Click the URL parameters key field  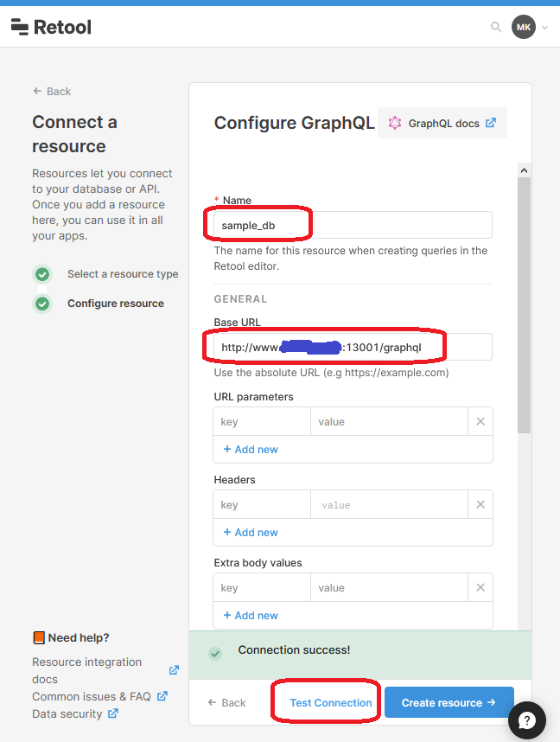point(262,422)
